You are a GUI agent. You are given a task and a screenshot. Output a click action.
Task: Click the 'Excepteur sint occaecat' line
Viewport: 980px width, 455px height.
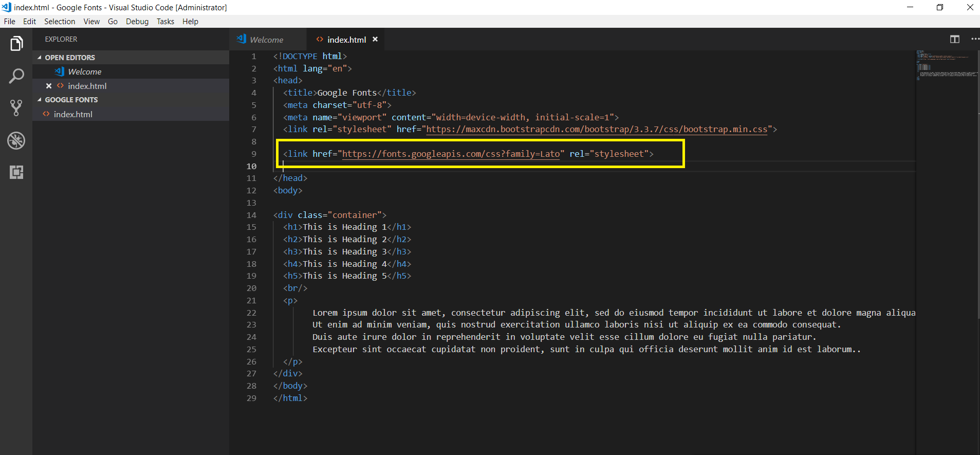(x=586, y=349)
